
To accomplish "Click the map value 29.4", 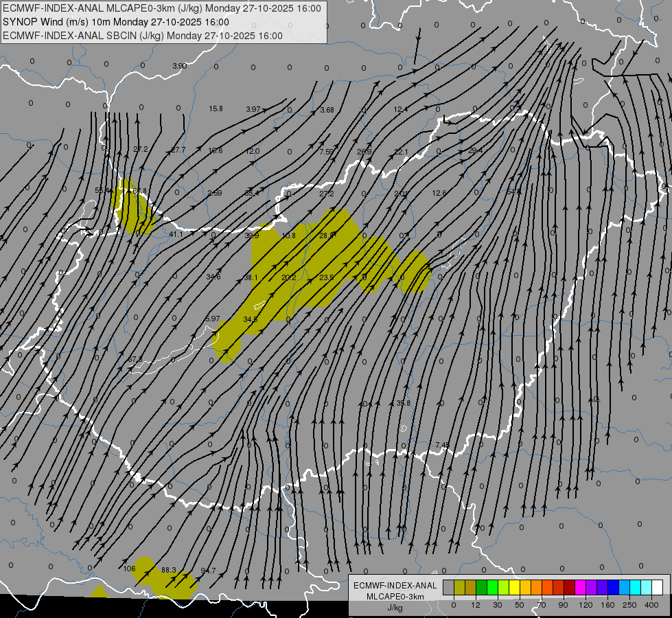I will click(475, 150).
